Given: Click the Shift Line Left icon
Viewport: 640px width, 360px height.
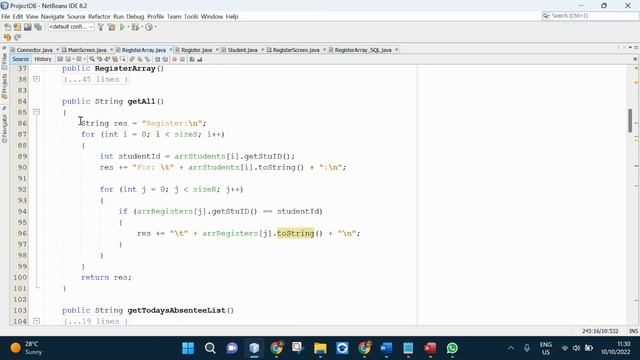Looking at the screenshot, I should coord(157,59).
